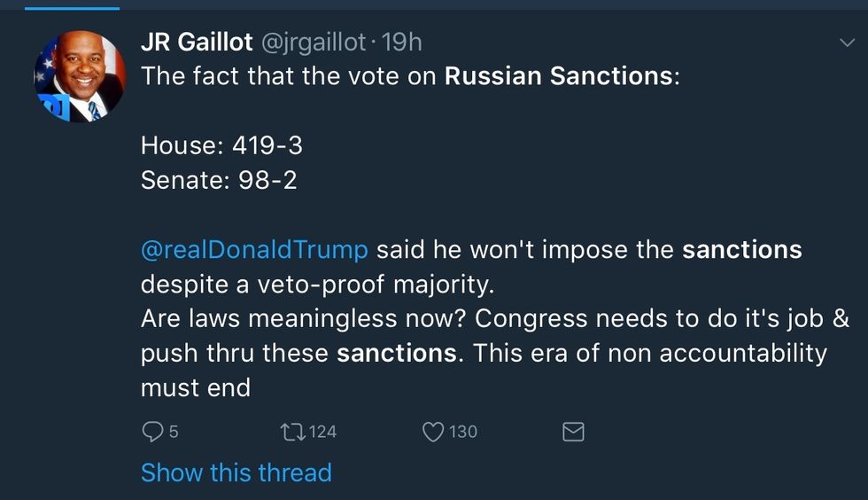Click the reply count 5
The height and width of the screenshot is (500, 868).
[x=174, y=432]
